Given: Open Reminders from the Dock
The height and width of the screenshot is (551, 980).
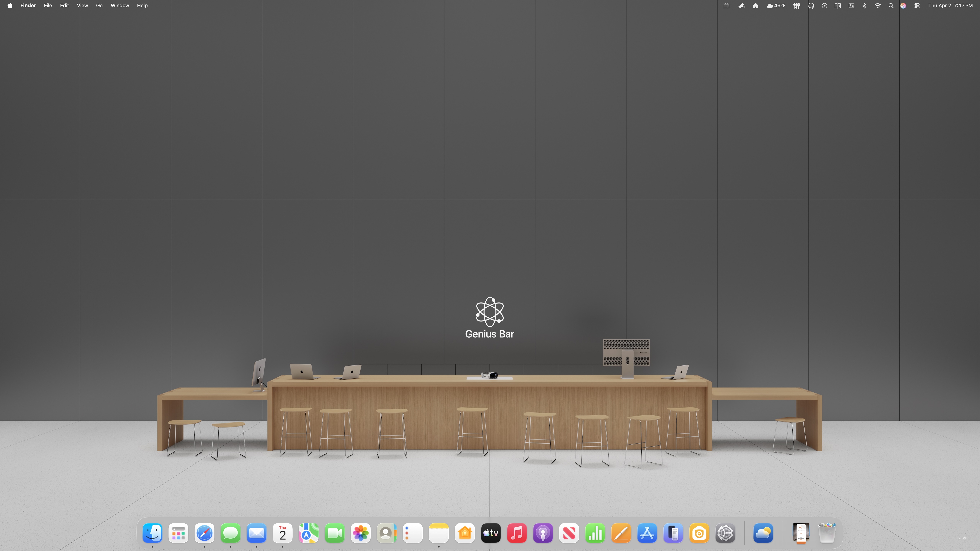Looking at the screenshot, I should coord(413,533).
